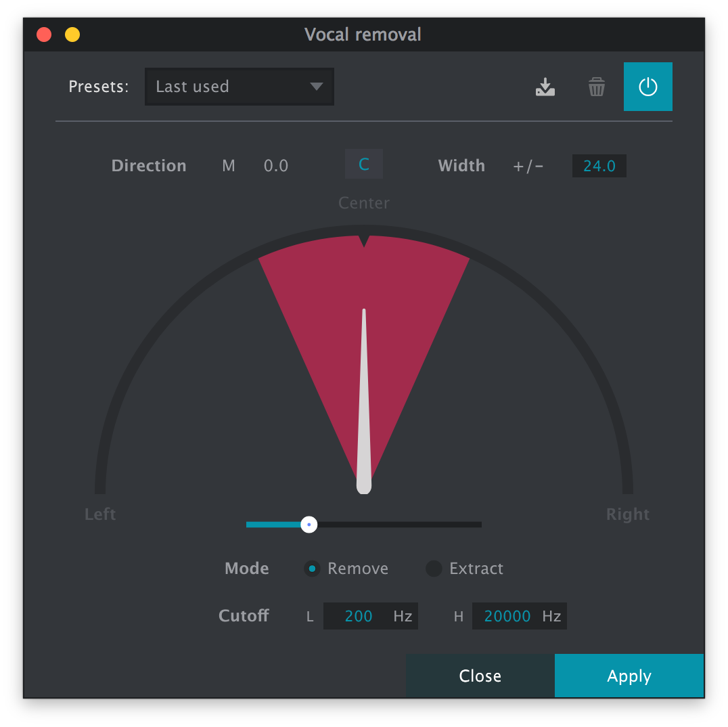Click the direction dial needle
728x727 pixels.
(364, 406)
